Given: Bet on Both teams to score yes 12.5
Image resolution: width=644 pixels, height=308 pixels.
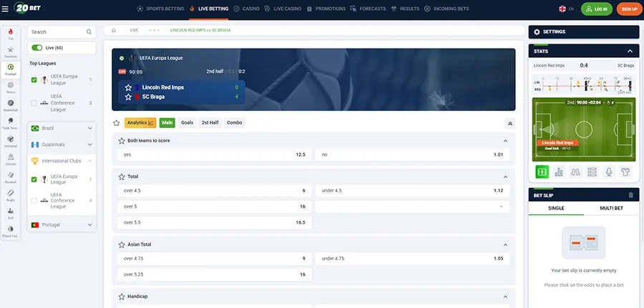Looking at the screenshot, I should coord(214,155).
